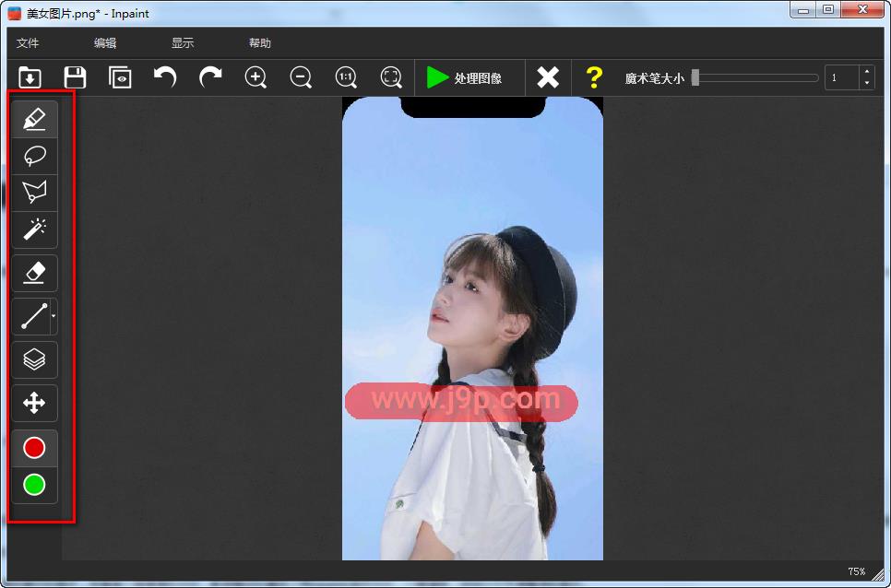891x588 pixels.
Task: Select the Polygonal lasso tool
Action: tap(34, 193)
